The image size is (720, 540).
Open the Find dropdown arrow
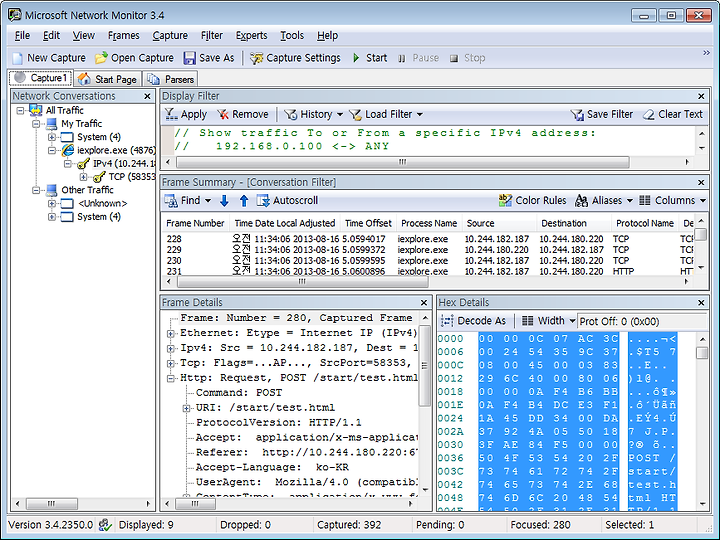(x=208, y=201)
